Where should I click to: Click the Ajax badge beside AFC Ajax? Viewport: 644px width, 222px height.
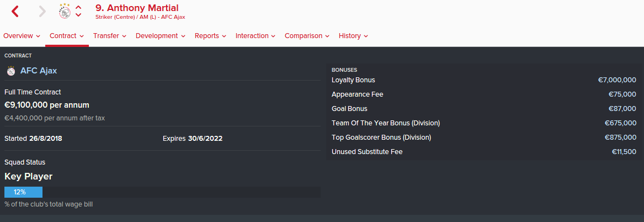click(11, 71)
